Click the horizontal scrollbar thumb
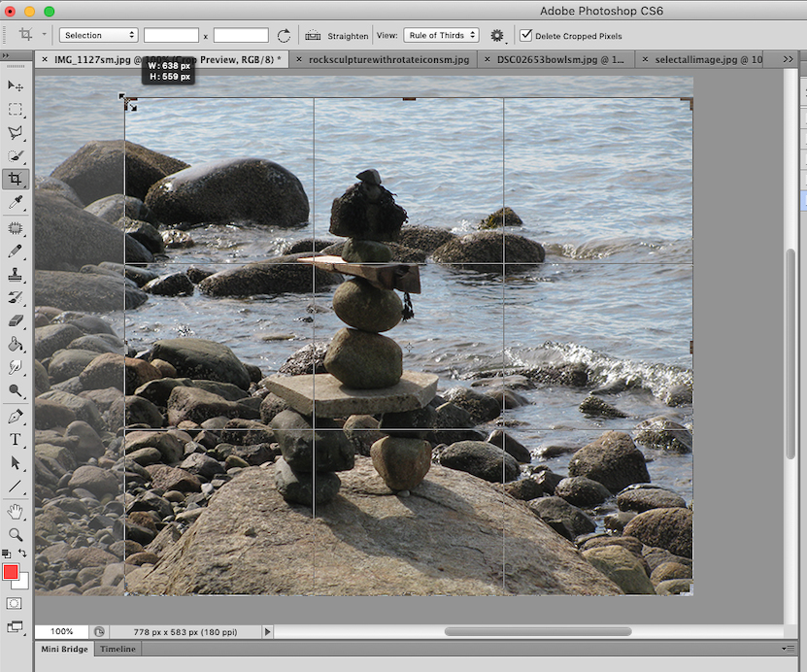The image size is (807, 672). (x=538, y=631)
